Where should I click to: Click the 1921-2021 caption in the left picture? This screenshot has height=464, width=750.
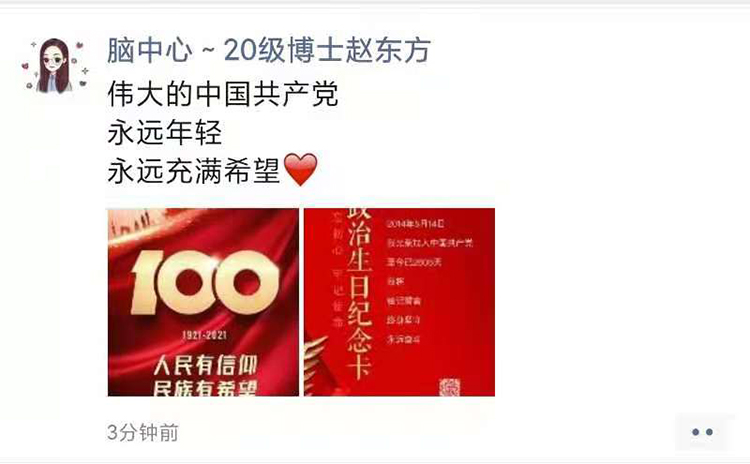(204, 335)
